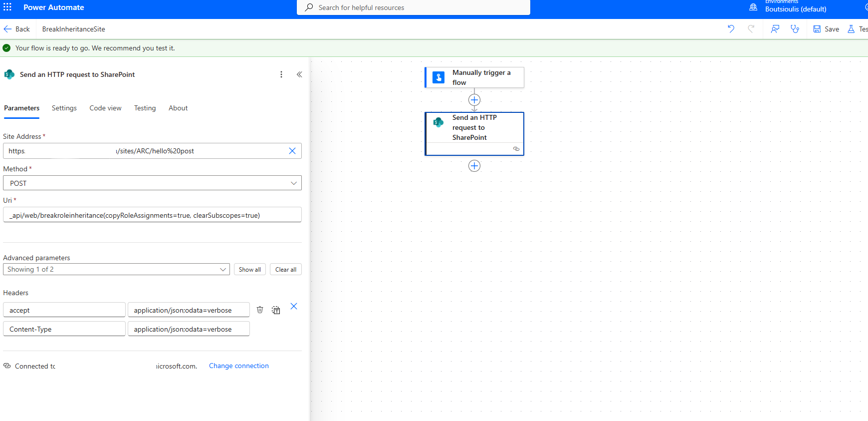Click the feedback person icon in toolbar
Image resolution: width=868 pixels, height=421 pixels.
pyautogui.click(x=775, y=29)
